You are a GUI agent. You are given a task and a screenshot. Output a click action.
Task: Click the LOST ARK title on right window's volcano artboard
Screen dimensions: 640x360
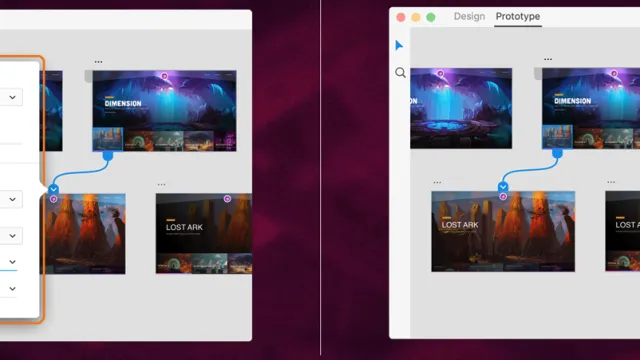pyautogui.click(x=460, y=225)
